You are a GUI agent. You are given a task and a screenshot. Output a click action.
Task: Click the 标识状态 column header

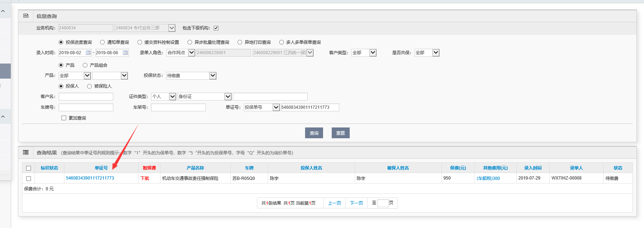(49, 168)
